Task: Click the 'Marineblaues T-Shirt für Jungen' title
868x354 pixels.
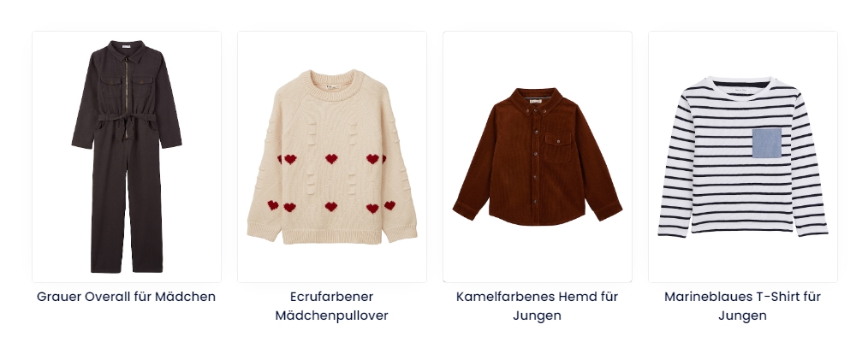Action: pos(742,306)
